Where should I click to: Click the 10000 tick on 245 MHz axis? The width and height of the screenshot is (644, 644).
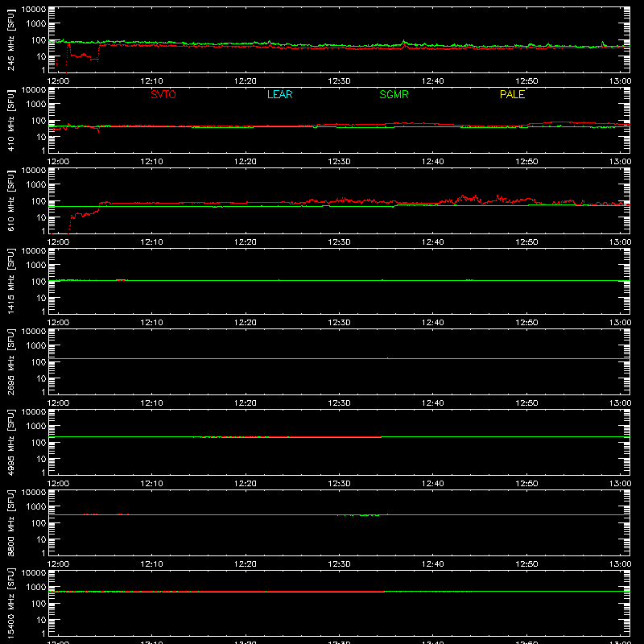pyautogui.click(x=34, y=10)
